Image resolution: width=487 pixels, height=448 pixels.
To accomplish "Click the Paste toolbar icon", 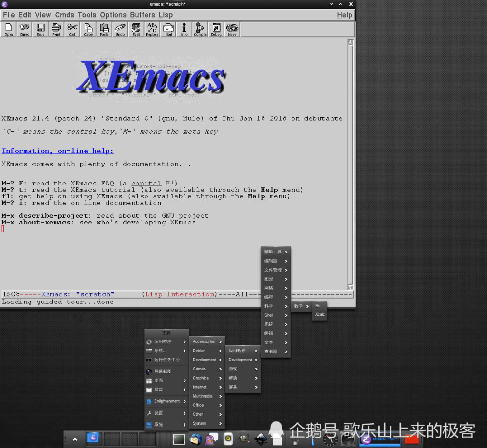I will pos(104,29).
